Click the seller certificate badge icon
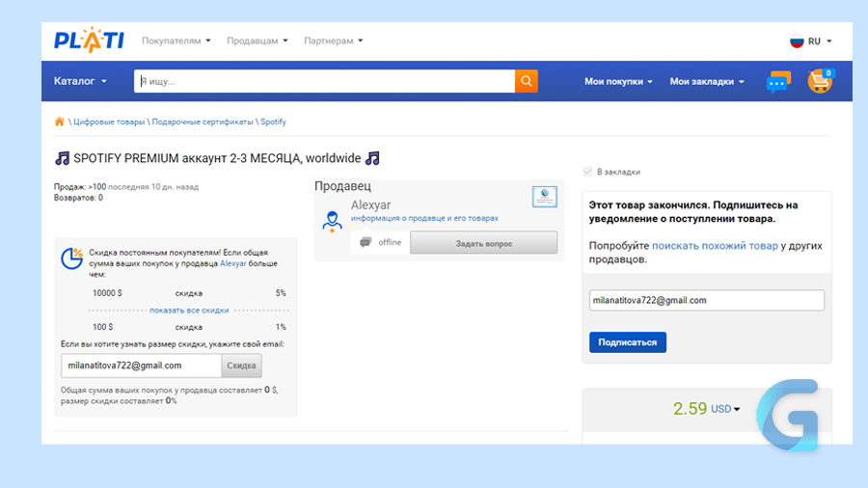The image size is (868, 488). pyautogui.click(x=545, y=197)
